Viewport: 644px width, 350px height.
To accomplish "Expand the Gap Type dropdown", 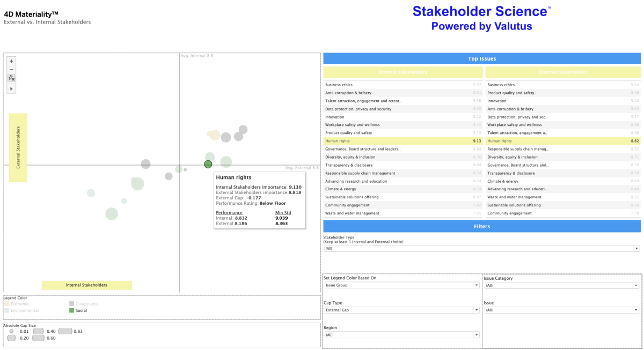I will (401, 310).
